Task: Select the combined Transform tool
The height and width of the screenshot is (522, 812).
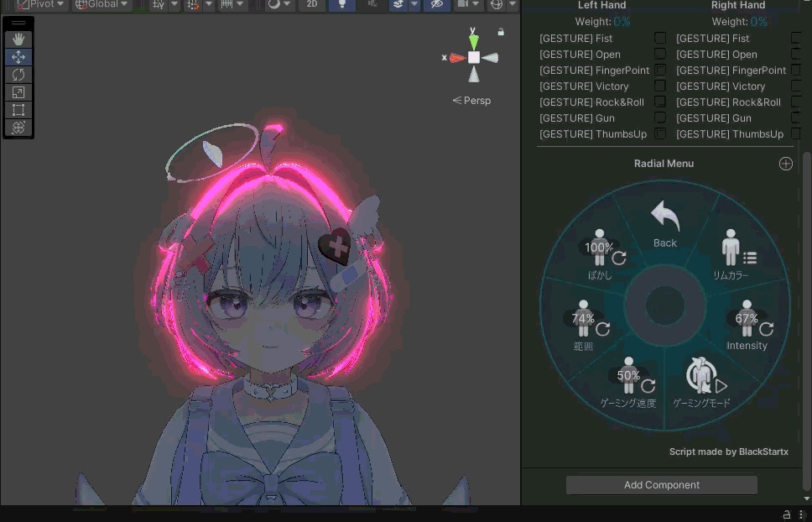Action: [x=18, y=128]
